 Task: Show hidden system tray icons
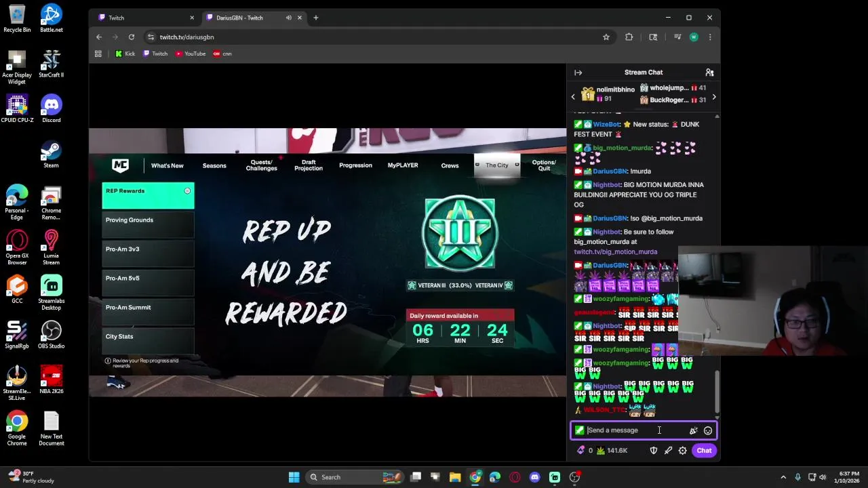click(x=783, y=477)
